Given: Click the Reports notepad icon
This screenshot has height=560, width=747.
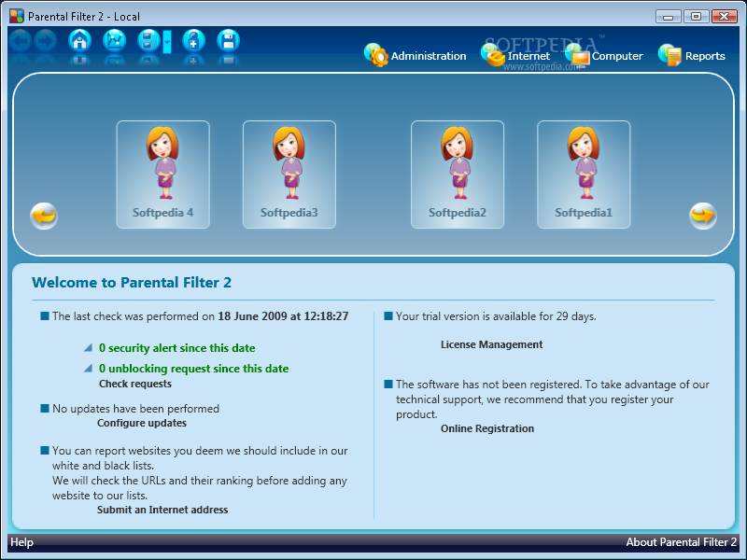Looking at the screenshot, I should [670, 55].
